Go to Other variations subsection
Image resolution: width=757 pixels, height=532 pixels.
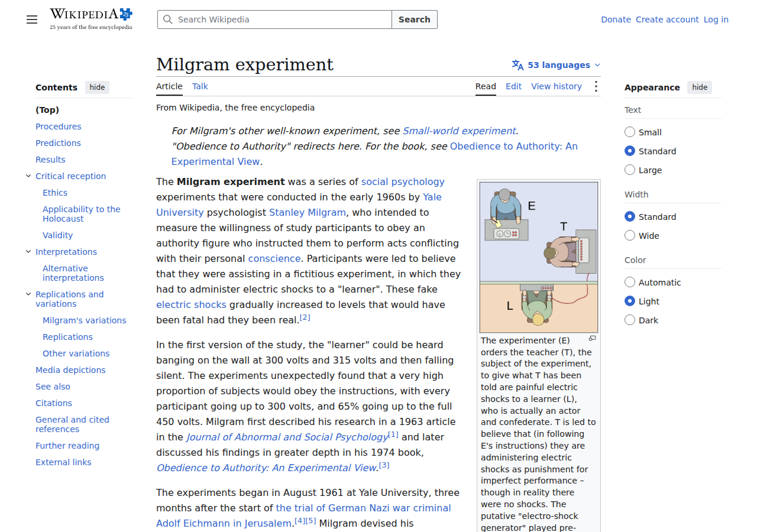pos(76,353)
